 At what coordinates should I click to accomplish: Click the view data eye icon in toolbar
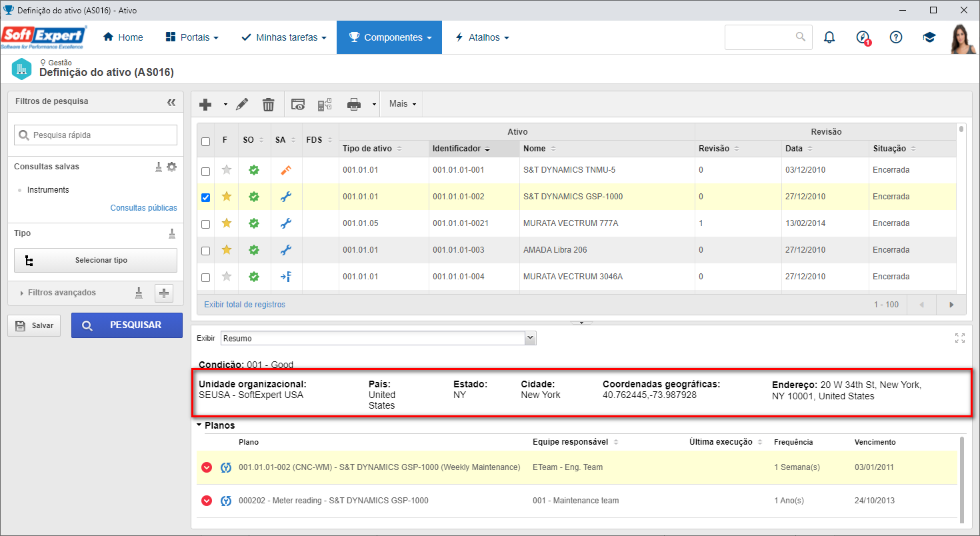(x=298, y=104)
